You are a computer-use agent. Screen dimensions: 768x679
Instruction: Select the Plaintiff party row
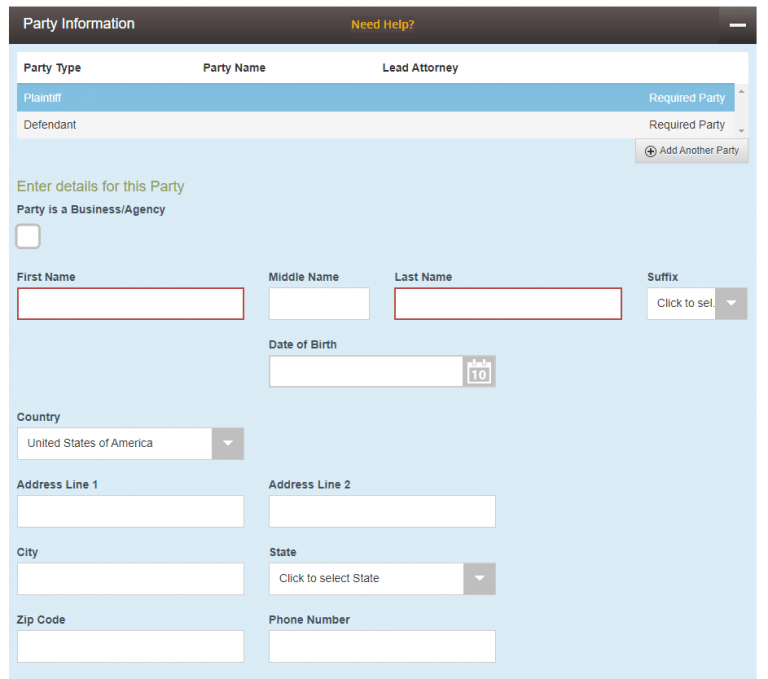[375, 98]
